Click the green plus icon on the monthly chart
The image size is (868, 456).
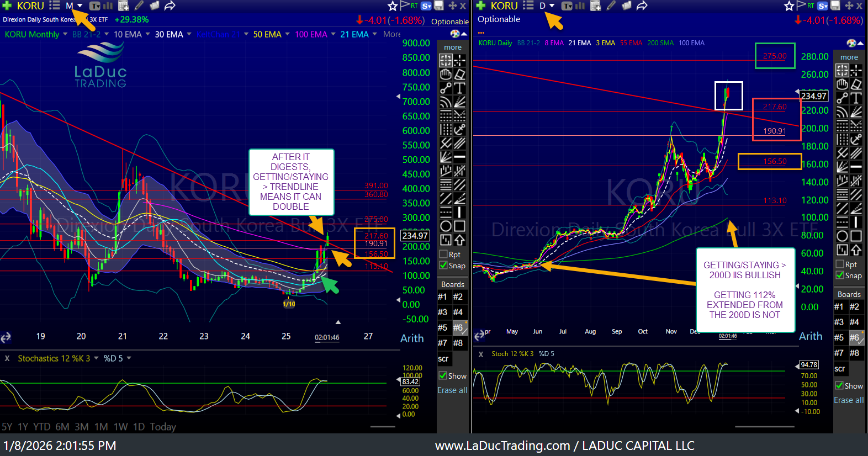tap(7, 6)
